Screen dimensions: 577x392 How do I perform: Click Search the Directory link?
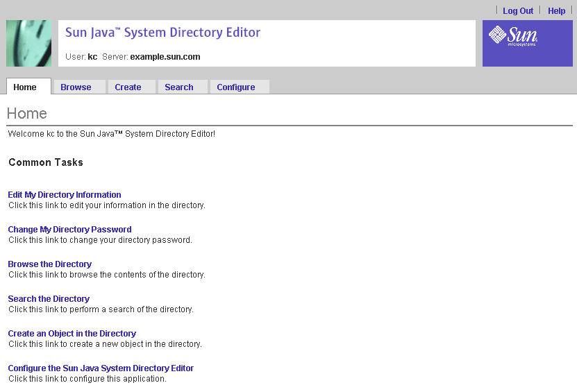pyautogui.click(x=49, y=298)
